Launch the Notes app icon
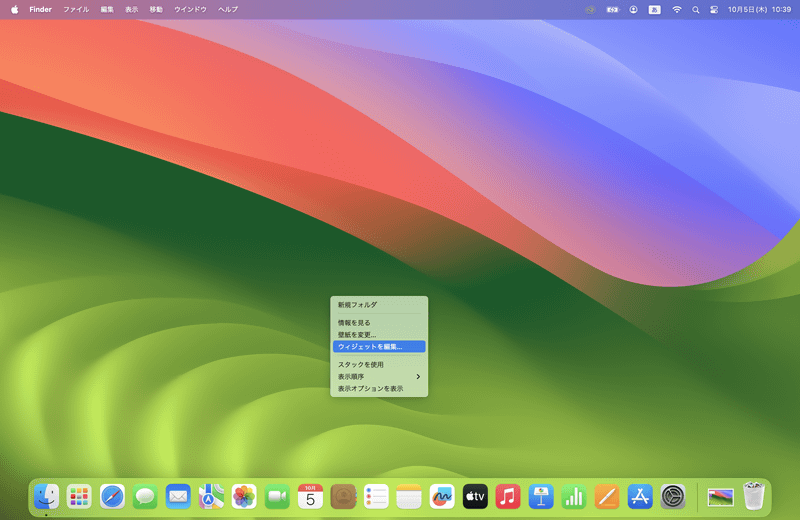Image resolution: width=800 pixels, height=520 pixels. (x=409, y=497)
